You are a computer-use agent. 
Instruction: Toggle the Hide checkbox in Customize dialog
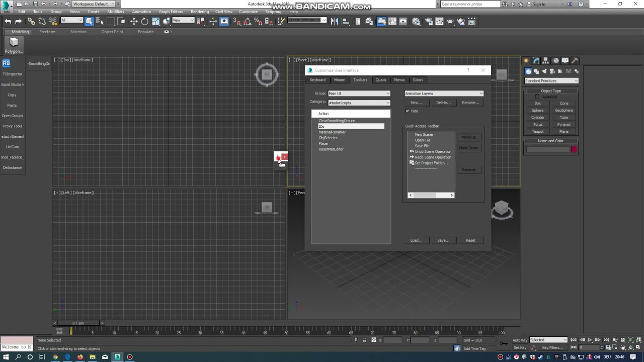pos(408,111)
